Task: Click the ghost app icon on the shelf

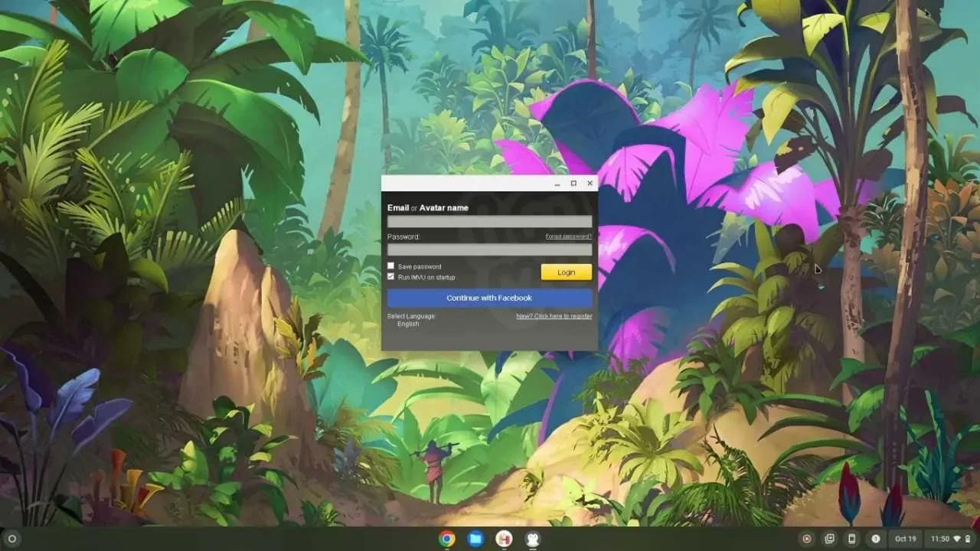Action: coord(532,538)
